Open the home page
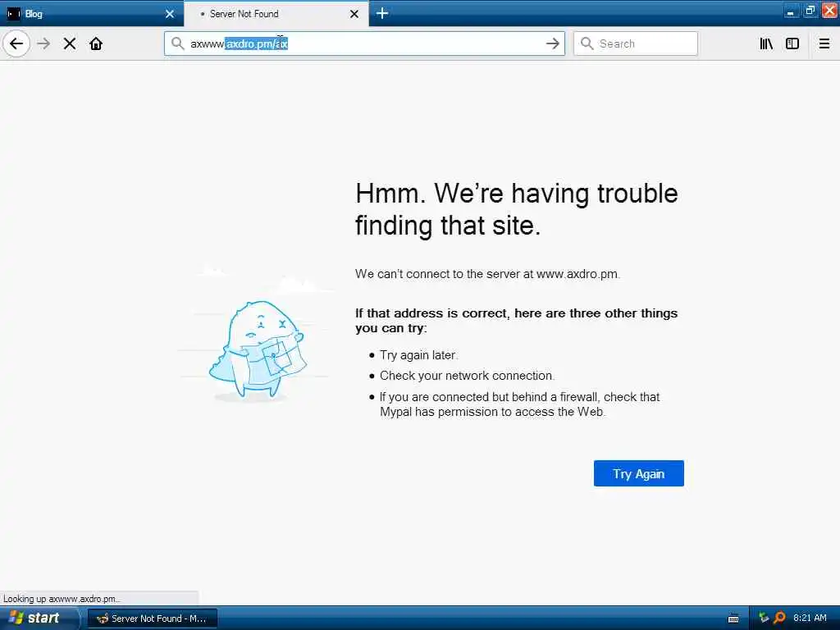The height and width of the screenshot is (630, 840). [96, 43]
